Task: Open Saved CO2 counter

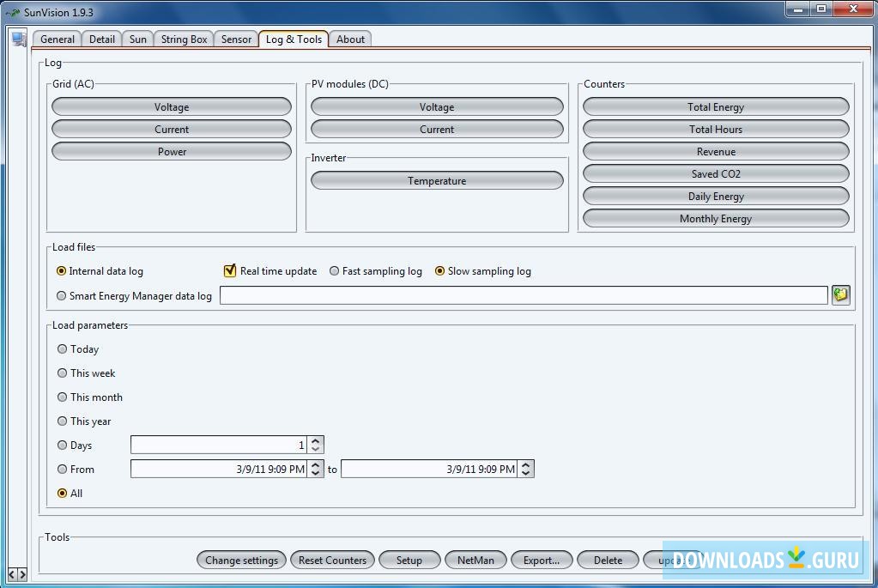Action: [x=716, y=174]
